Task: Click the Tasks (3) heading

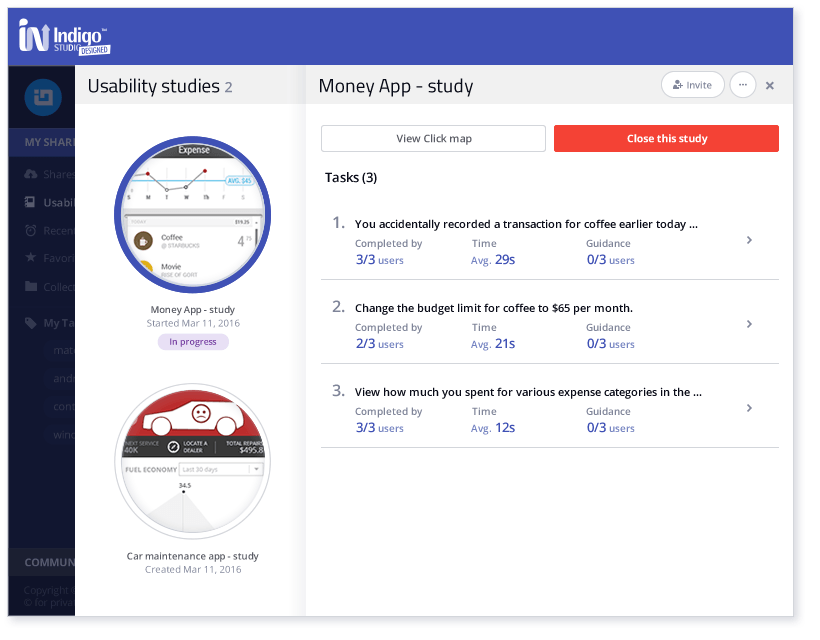Action: click(351, 178)
